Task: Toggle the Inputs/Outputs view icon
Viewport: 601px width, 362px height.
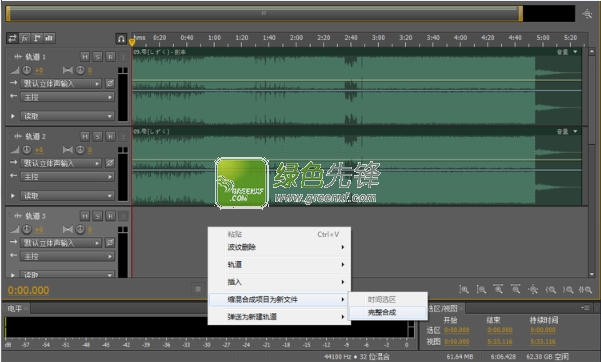Action: [12, 38]
